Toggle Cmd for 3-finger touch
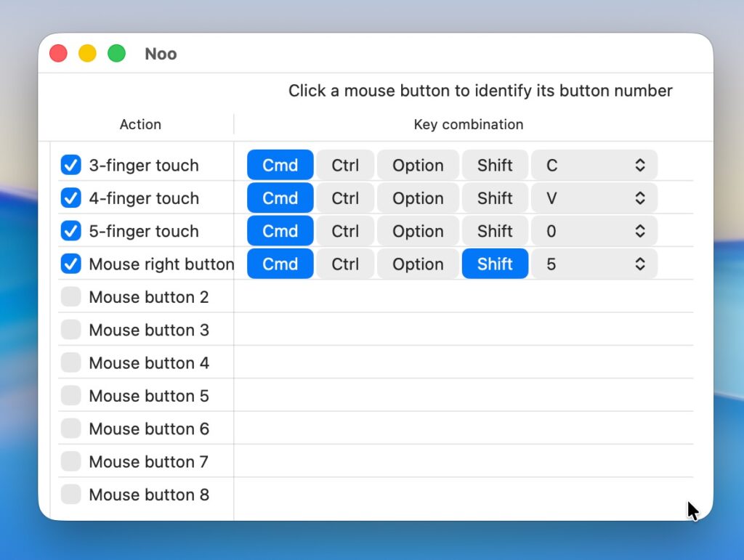This screenshot has height=560, width=744. coord(280,165)
